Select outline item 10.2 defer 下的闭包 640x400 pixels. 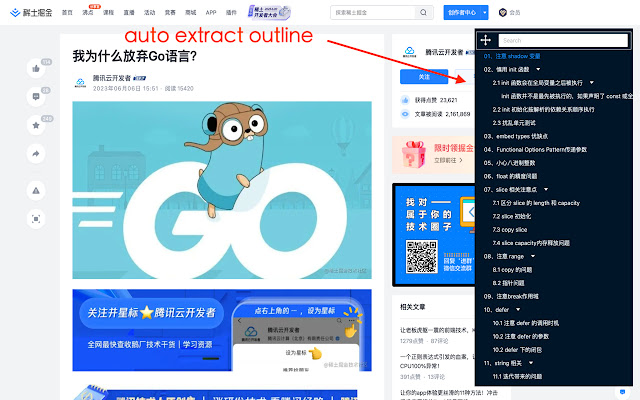tap(517, 350)
